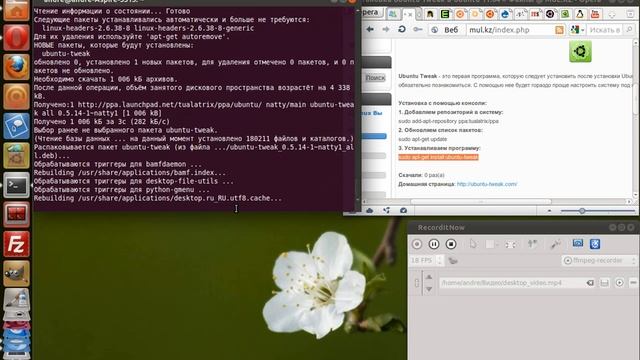The height and width of the screenshot is (360, 640).
Task: Open RecordItNow settings wrench icon
Action: click(x=556, y=244)
